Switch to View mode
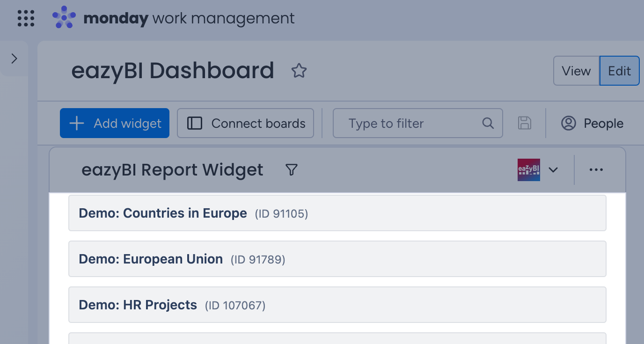The image size is (644, 344). pyautogui.click(x=576, y=71)
